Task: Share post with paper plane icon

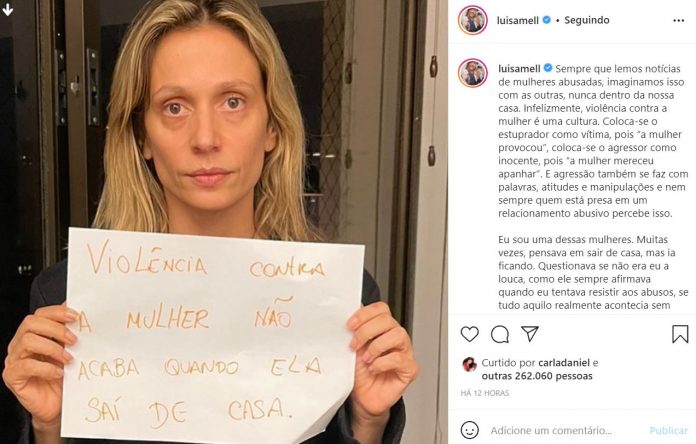Action: pos(530,334)
